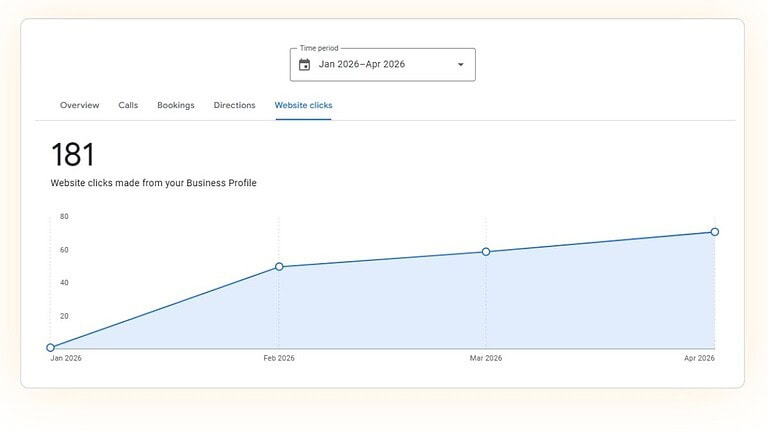
Task: Click the 40 y-axis label
Action: coord(64,283)
